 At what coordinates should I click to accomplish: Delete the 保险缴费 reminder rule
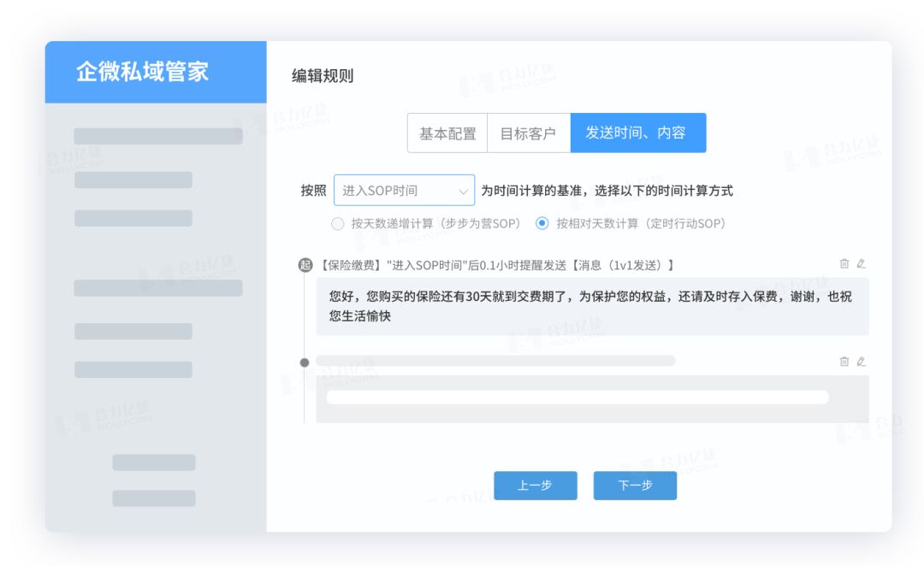844,264
